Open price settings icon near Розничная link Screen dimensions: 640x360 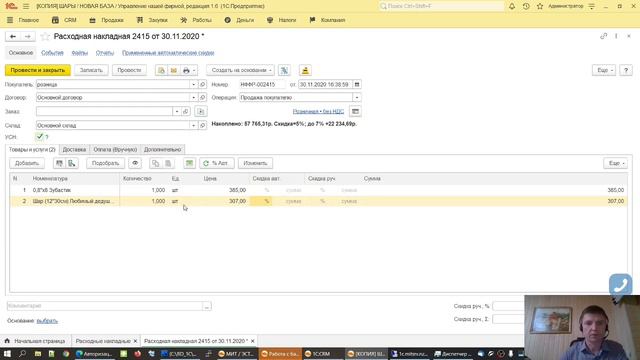click(x=356, y=111)
